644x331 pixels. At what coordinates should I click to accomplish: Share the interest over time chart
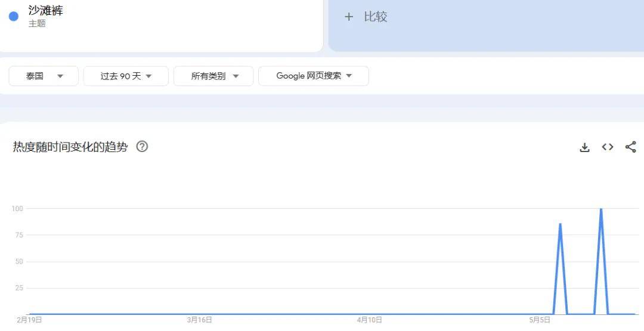pyautogui.click(x=630, y=147)
